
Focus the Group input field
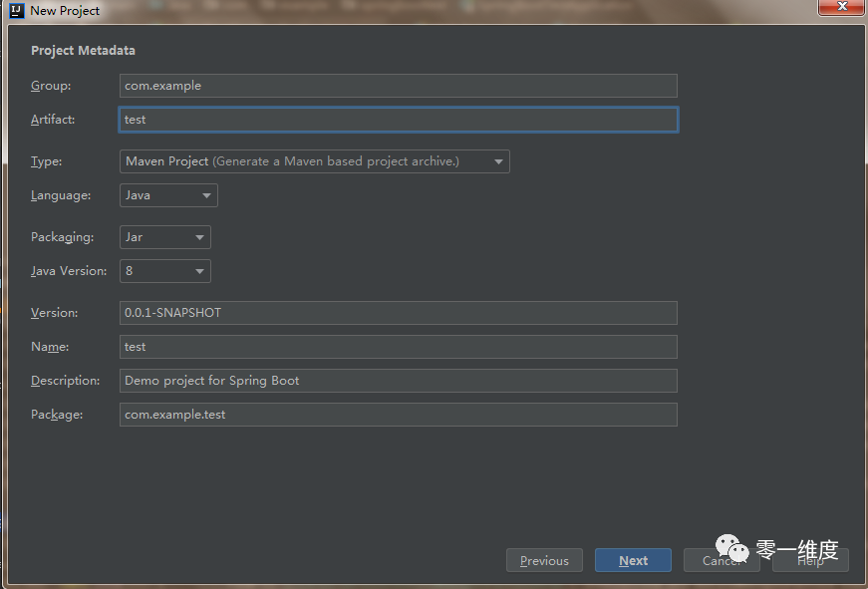click(x=398, y=86)
